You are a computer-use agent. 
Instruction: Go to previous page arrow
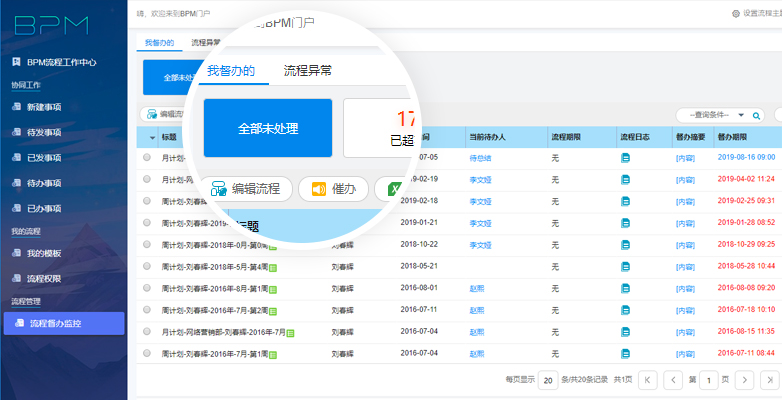(x=673, y=380)
